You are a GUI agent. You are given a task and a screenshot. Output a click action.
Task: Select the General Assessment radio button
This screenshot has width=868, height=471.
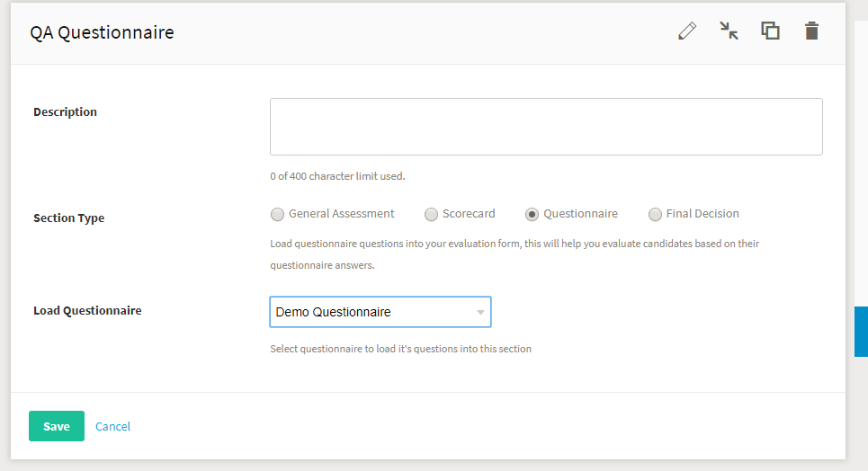(277, 214)
